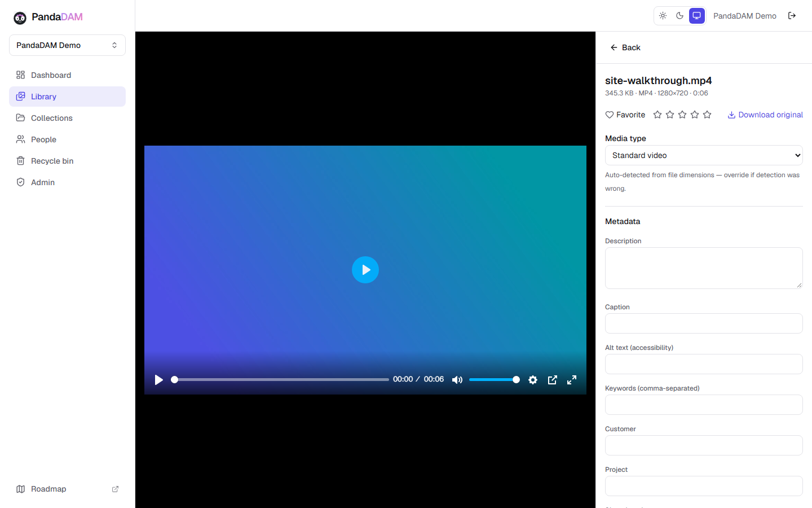Viewport: 812px width, 508px height.
Task: Rate the video one star
Action: pyautogui.click(x=657, y=115)
